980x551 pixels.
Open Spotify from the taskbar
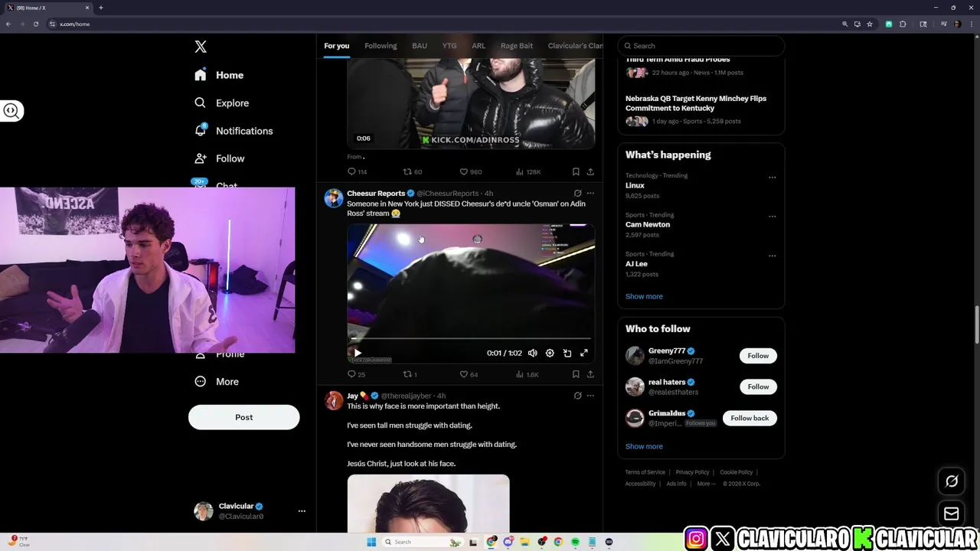coord(576,542)
